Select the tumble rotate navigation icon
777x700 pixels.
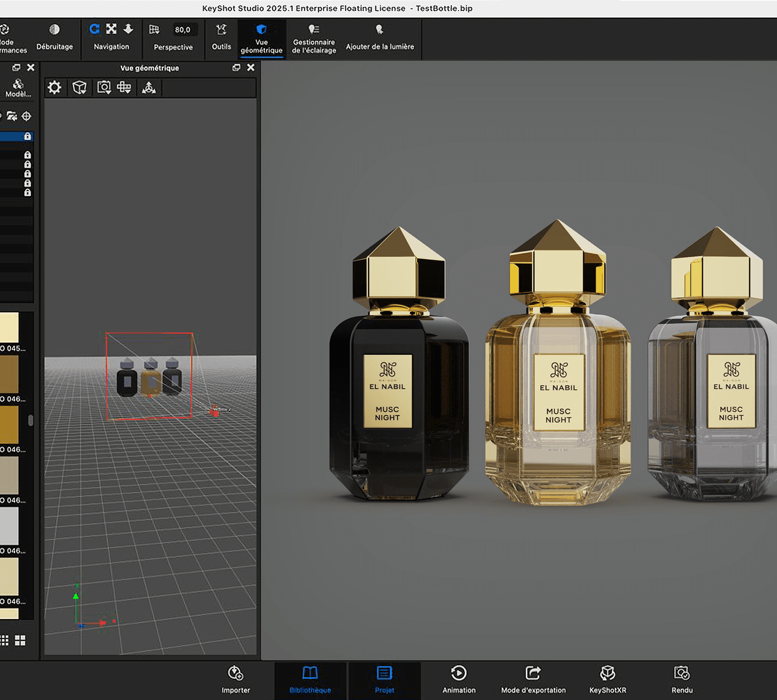94,29
